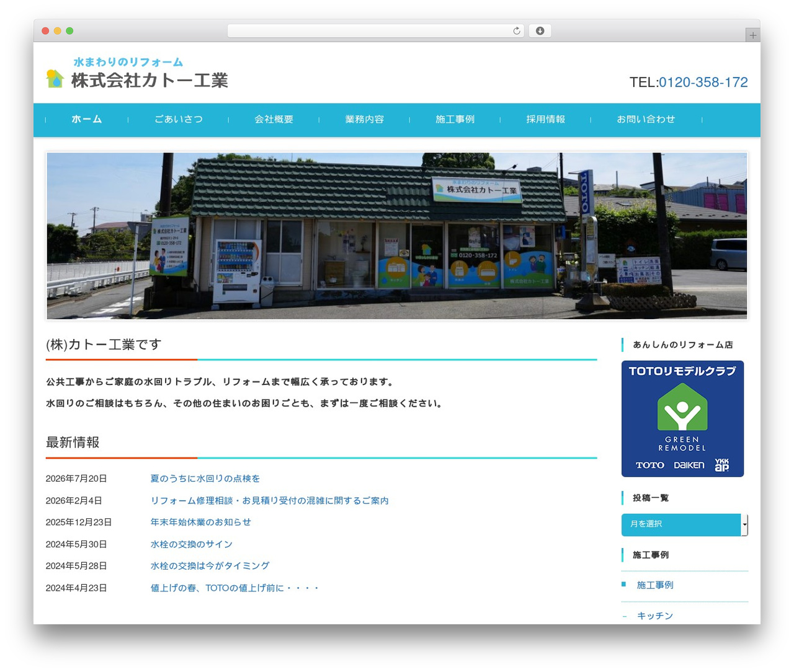Click the 投稿一覧 sidebar heading
The width and height of the screenshot is (794, 672).
[x=651, y=498]
